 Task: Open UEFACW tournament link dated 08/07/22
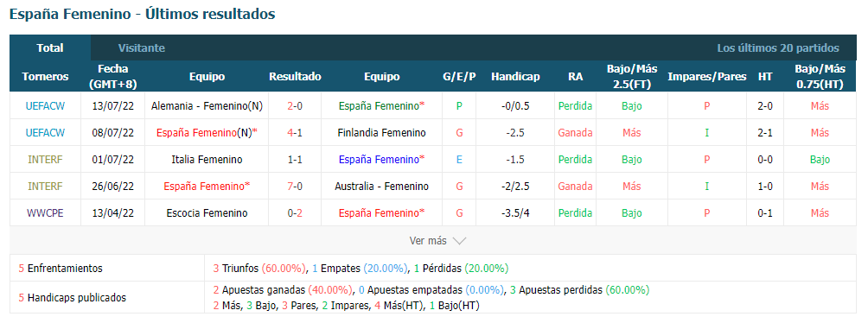click(x=45, y=133)
